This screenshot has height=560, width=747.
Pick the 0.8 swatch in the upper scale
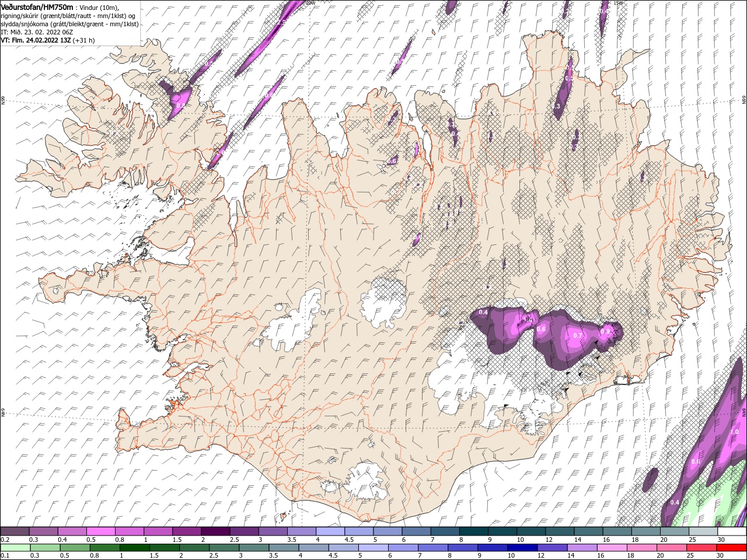point(129,531)
